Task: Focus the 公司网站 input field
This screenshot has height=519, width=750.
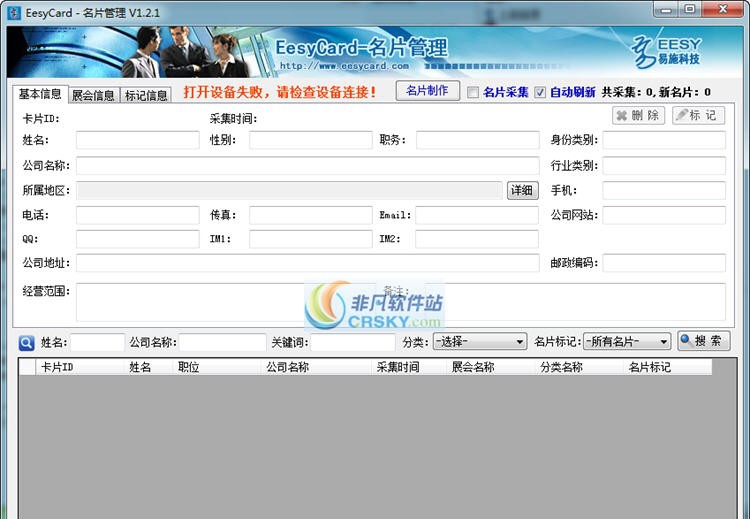Action: 664,215
